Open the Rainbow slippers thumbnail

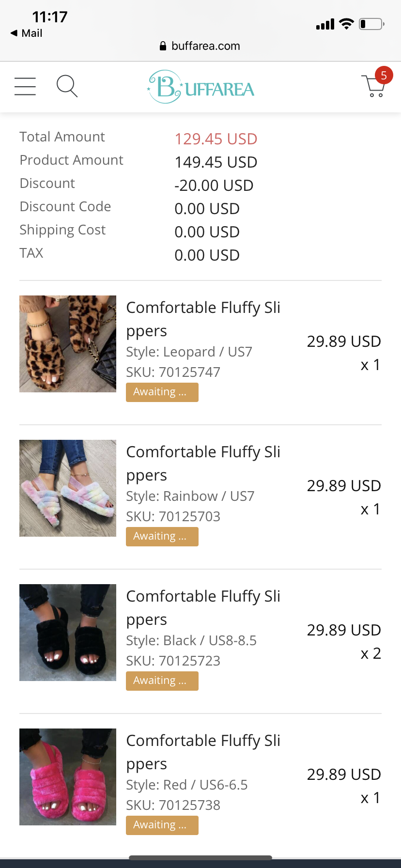[x=68, y=488]
